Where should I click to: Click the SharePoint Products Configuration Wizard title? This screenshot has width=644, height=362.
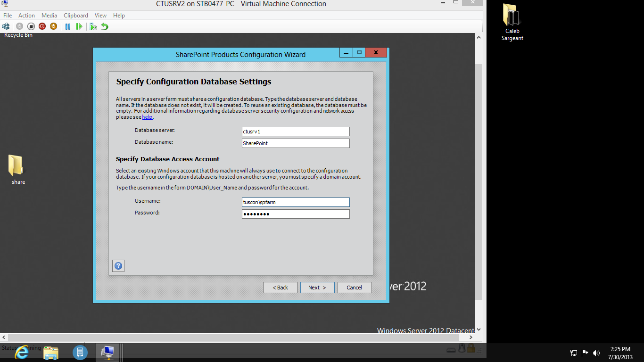coord(240,55)
